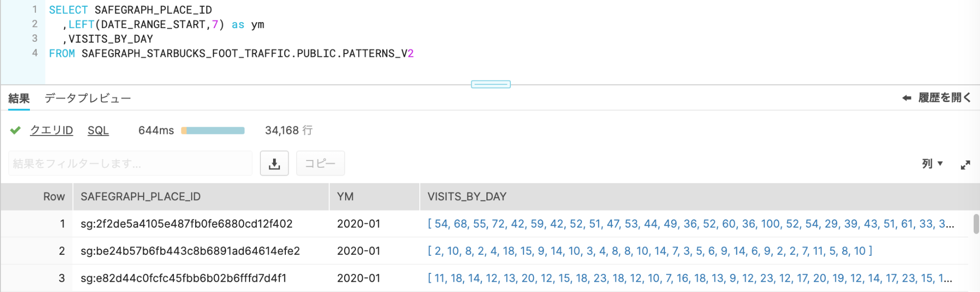Open the クエリID link
Image resolution: width=980 pixels, height=292 pixels.
(51, 130)
